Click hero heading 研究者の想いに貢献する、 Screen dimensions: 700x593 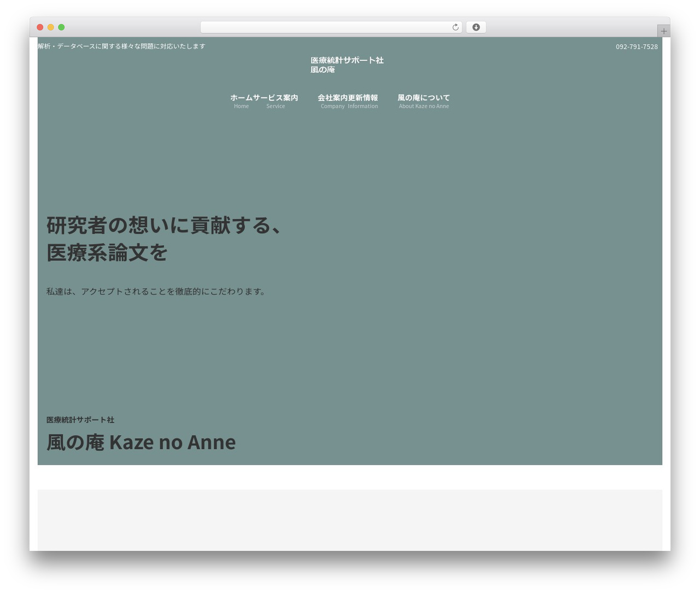(164, 225)
